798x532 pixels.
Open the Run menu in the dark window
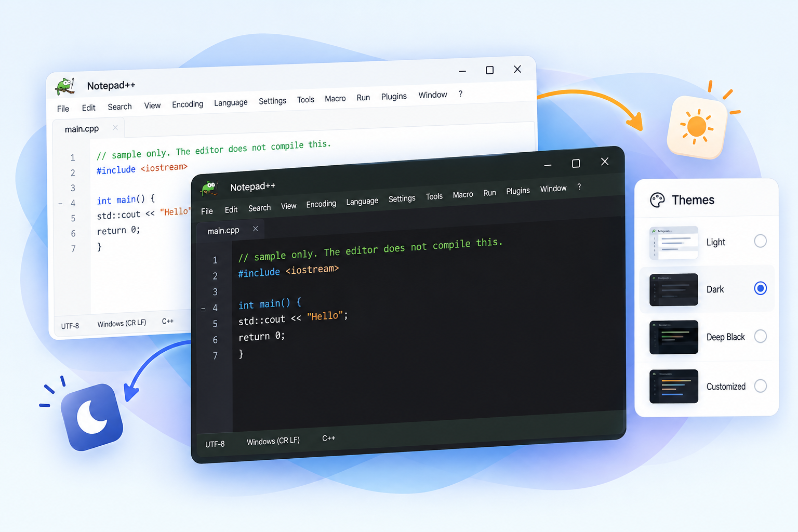coord(489,193)
